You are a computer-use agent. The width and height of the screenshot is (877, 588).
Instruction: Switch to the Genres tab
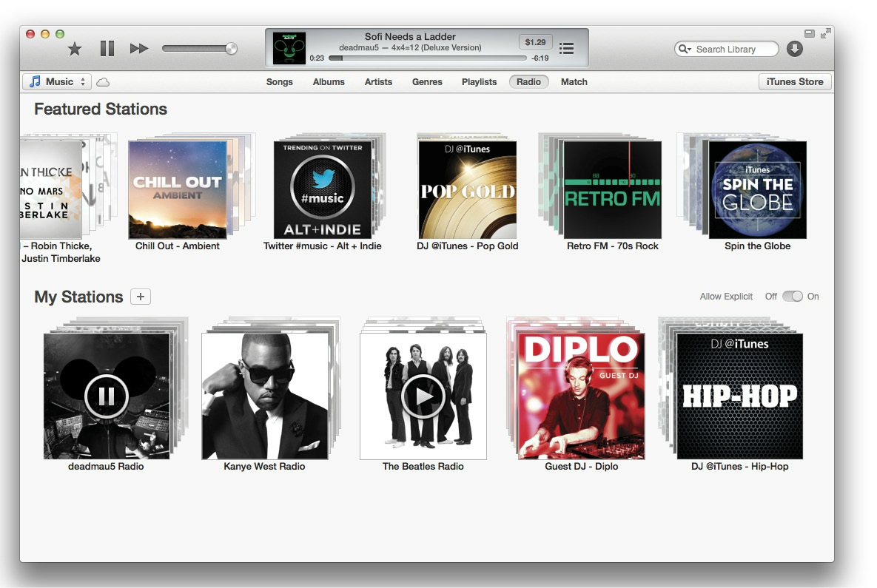coord(427,81)
